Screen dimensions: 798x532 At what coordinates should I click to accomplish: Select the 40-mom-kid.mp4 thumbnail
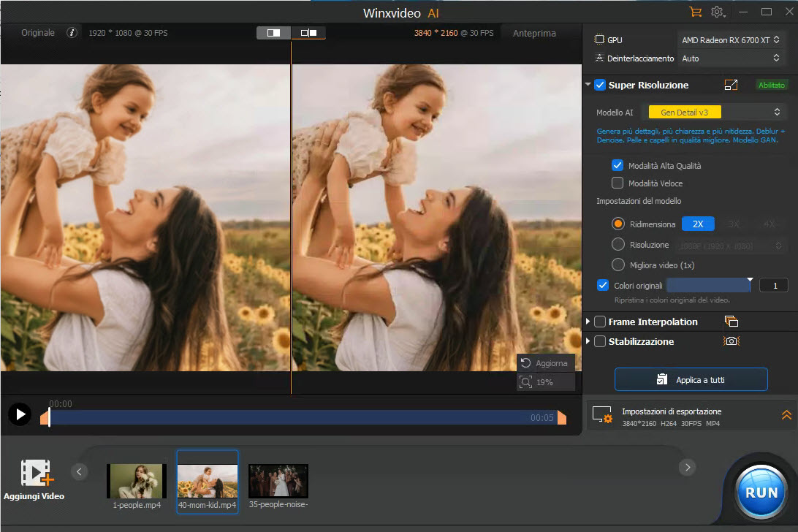(x=207, y=481)
